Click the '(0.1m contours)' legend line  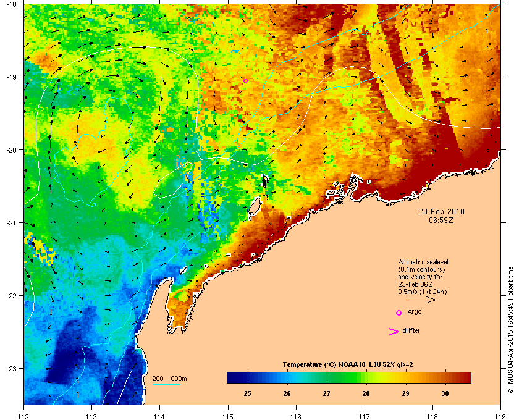[421, 269]
